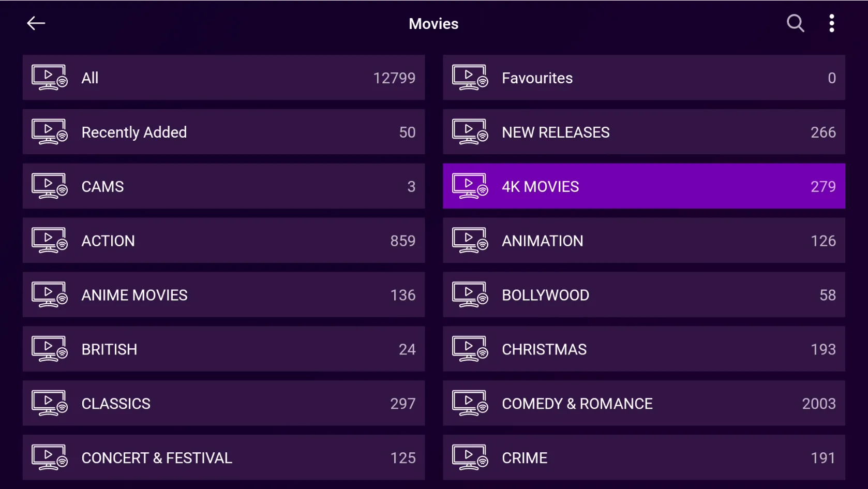Screen dimensions: 868x489
Task: Open ANIME MOVIES category
Action: tap(223, 295)
